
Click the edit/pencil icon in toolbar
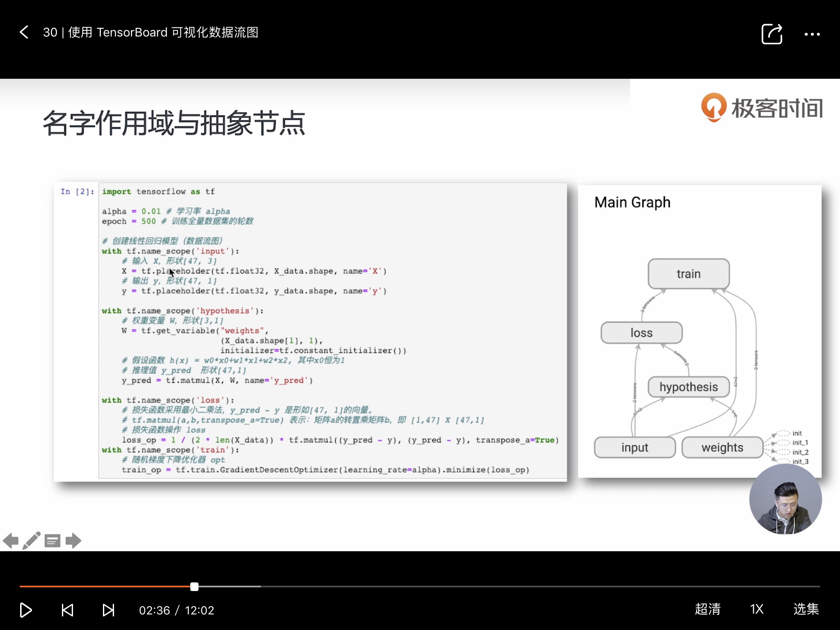[x=30, y=541]
